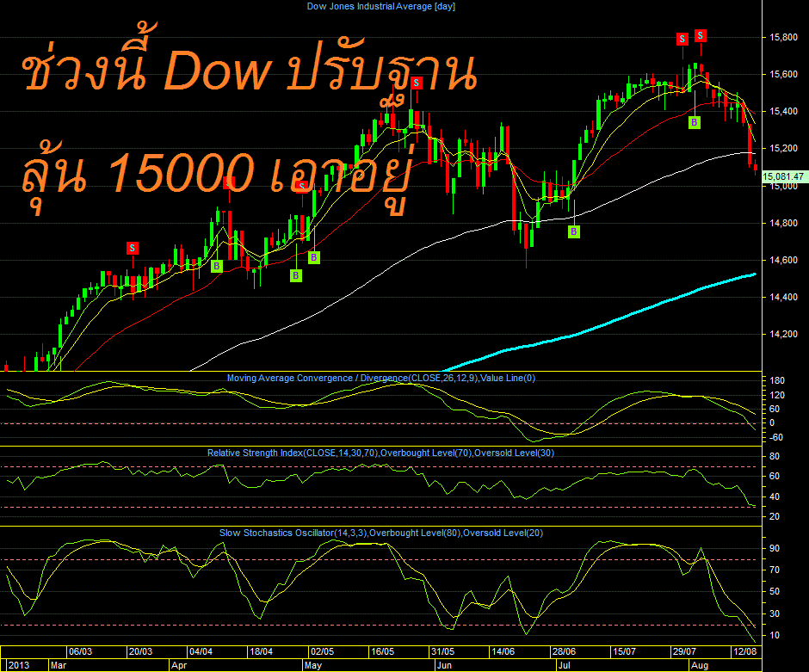
Task: Click the 15,600 price axis label
Action: [x=783, y=74]
